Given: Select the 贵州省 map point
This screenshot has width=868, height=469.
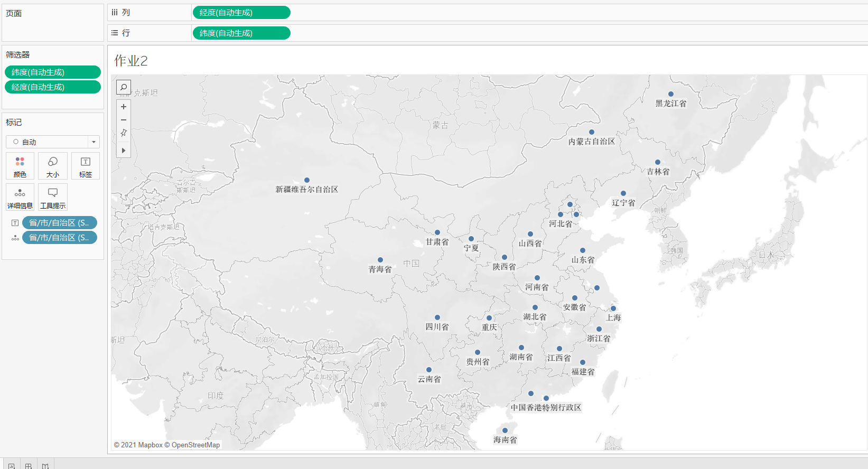Looking at the screenshot, I should (478, 352).
